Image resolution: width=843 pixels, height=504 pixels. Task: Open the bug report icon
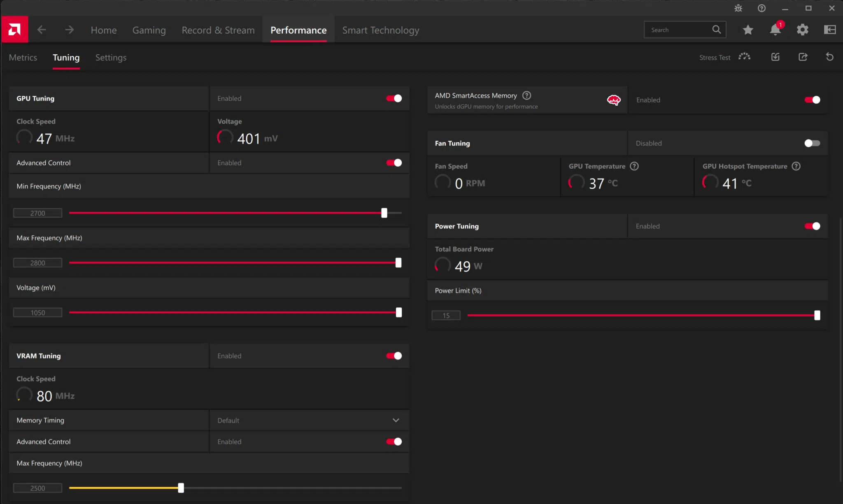[x=738, y=8]
